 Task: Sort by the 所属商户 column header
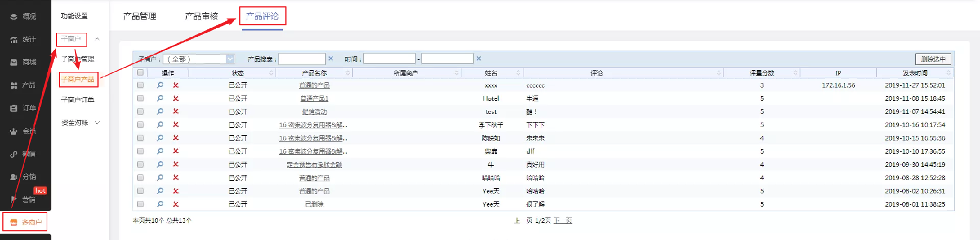[406, 73]
